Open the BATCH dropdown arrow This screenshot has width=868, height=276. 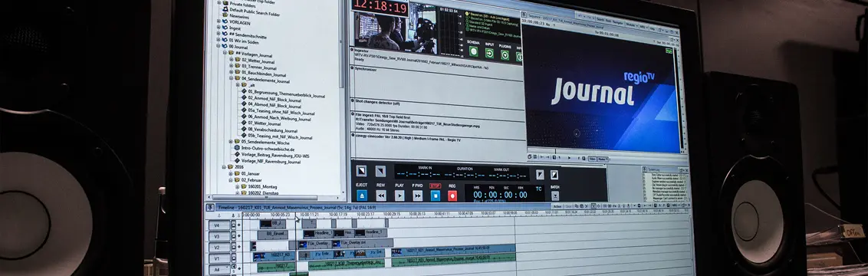point(554,195)
